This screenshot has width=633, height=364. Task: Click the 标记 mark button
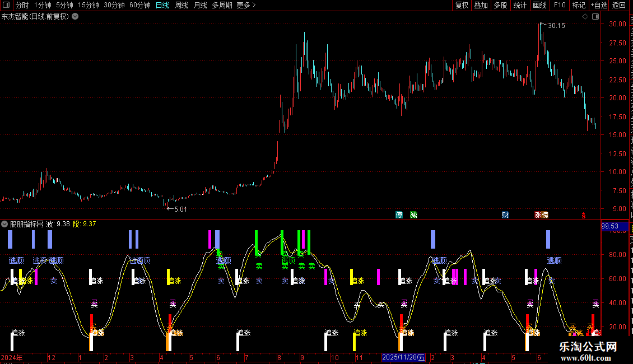[579, 5]
